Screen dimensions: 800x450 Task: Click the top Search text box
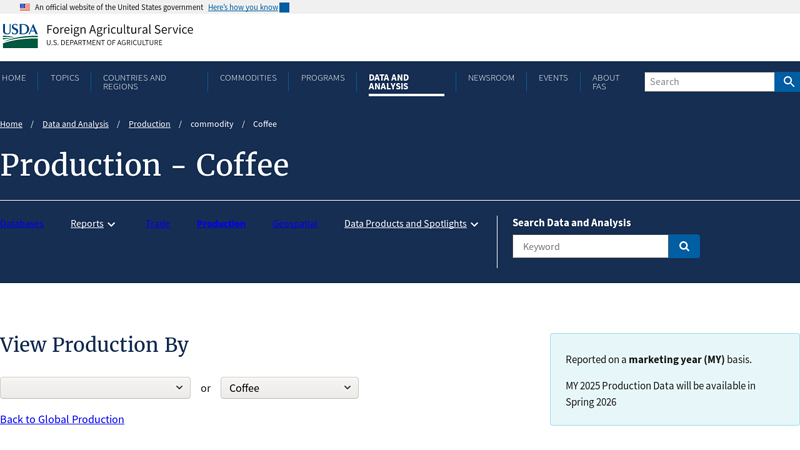pos(709,82)
